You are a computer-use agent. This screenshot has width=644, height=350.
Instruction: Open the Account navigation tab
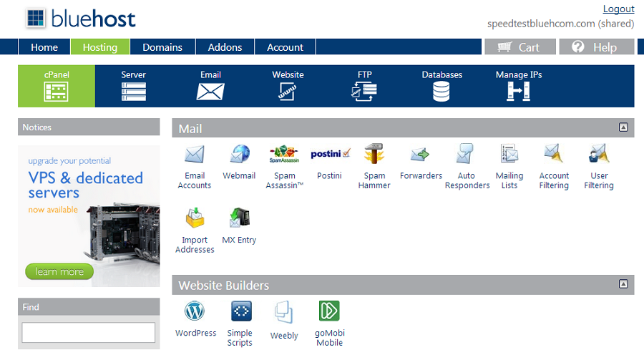pos(285,47)
